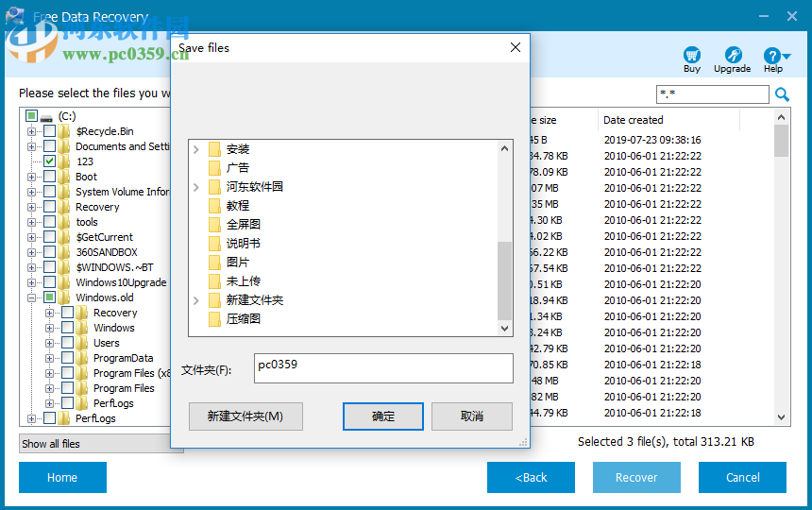This screenshot has height=510, width=812.
Task: Click the C: drive icon in tree
Action: [x=46, y=117]
